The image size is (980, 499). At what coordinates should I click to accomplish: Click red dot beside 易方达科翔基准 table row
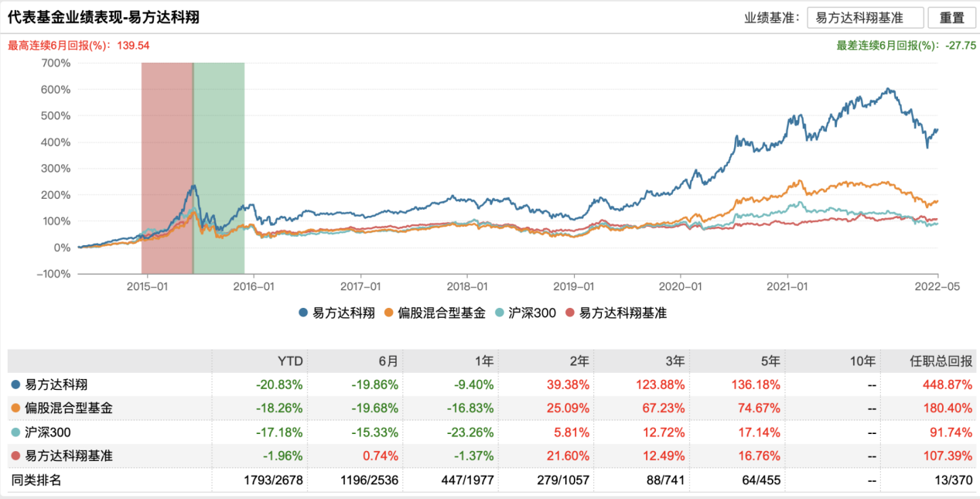coord(15,456)
